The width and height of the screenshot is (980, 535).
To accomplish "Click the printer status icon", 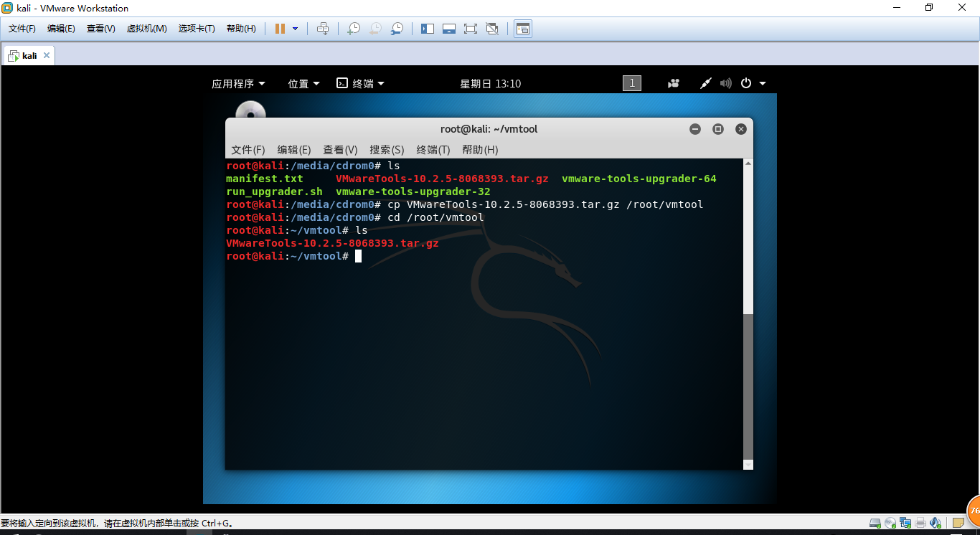I will pyautogui.click(x=920, y=523).
